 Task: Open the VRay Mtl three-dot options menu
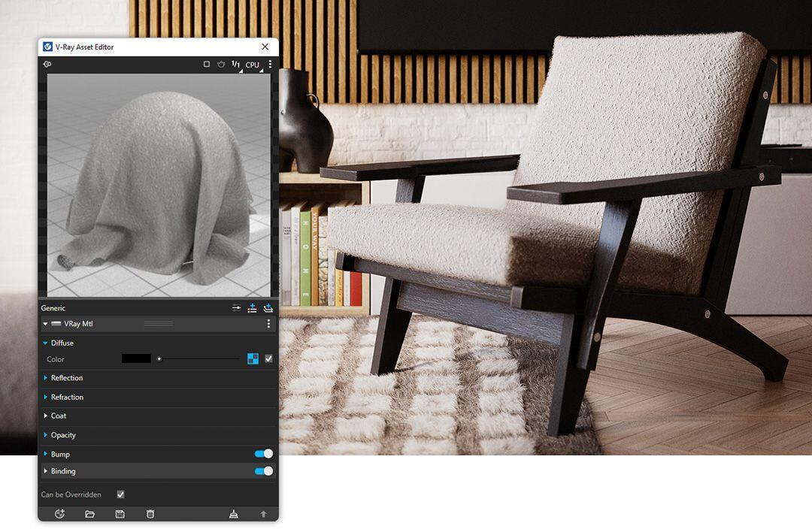point(268,324)
